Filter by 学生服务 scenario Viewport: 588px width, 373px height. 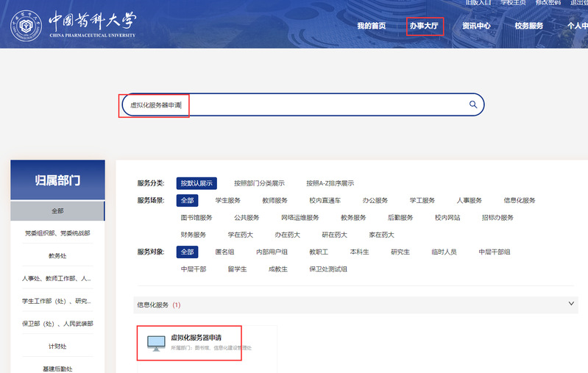tap(227, 200)
